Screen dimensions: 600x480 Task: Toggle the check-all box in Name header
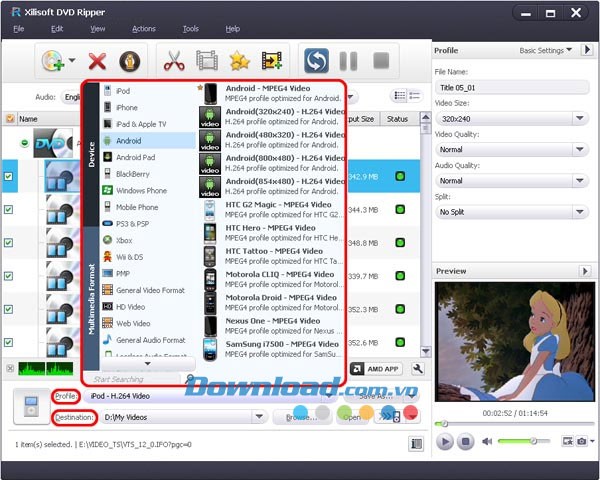pos(10,119)
